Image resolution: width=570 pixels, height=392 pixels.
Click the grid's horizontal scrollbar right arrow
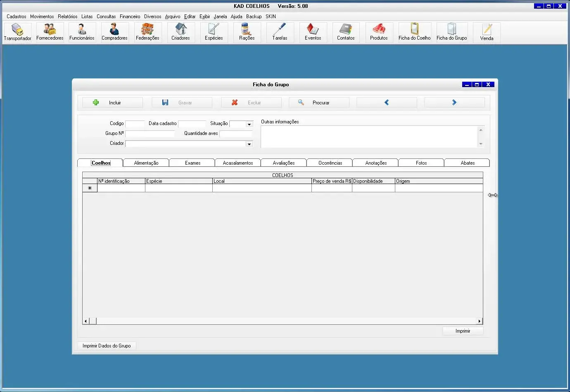[x=479, y=321]
